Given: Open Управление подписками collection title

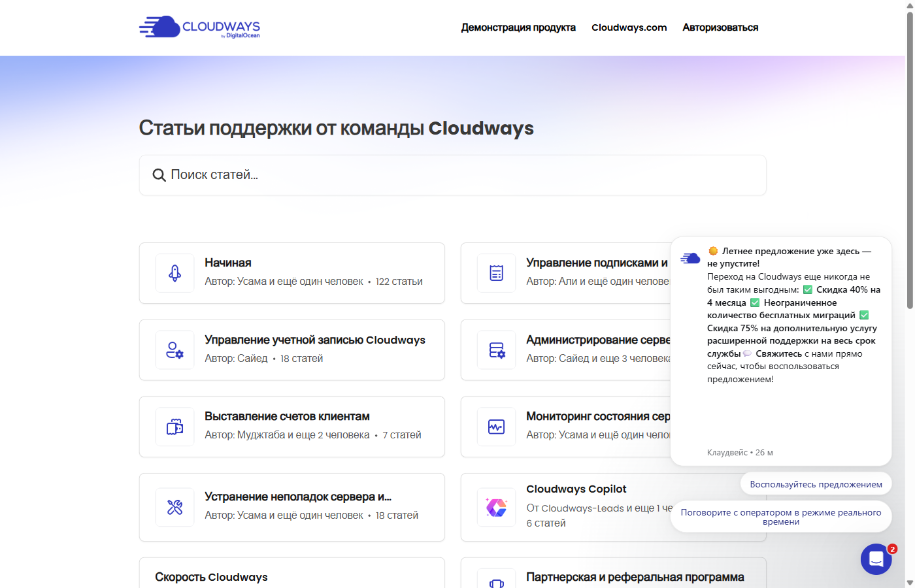Looking at the screenshot, I should click(597, 263).
